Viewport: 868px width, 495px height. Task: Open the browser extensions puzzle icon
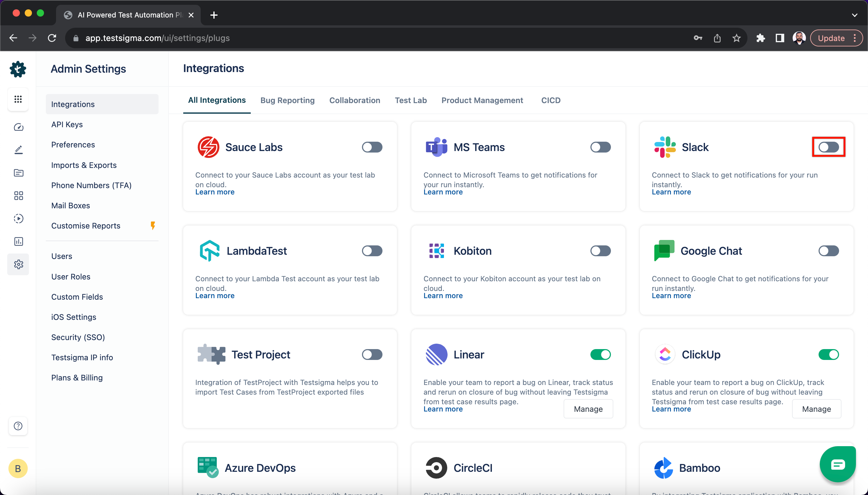click(761, 38)
